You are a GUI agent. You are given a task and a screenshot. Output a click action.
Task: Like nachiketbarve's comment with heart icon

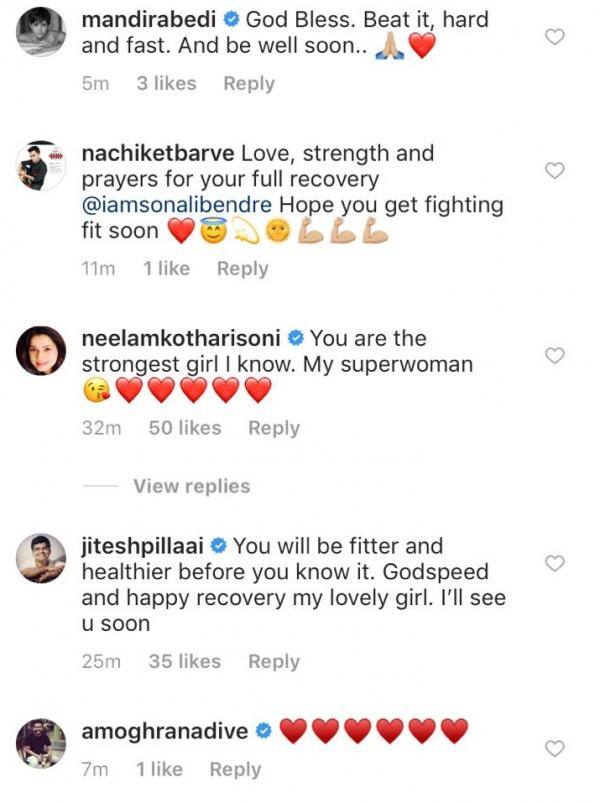[555, 171]
